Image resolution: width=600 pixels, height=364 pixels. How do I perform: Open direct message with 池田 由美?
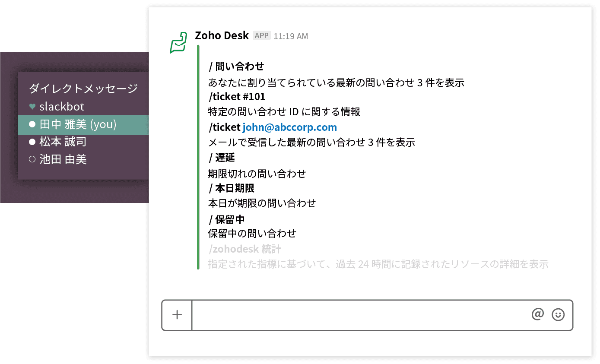[63, 159]
